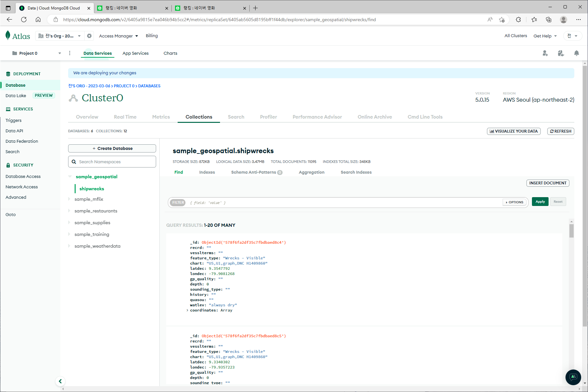Screen dimensions: 588x392
Task: Open user account dropdown
Action: (573, 36)
